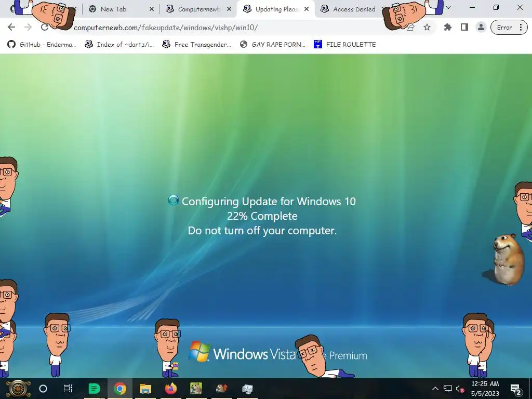Open File Explorer from the taskbar

point(145,389)
